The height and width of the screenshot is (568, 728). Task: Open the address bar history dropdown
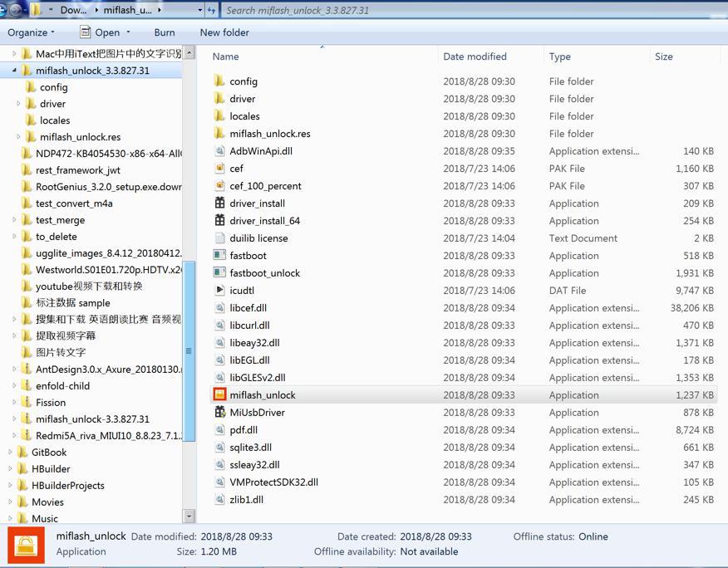[200, 10]
